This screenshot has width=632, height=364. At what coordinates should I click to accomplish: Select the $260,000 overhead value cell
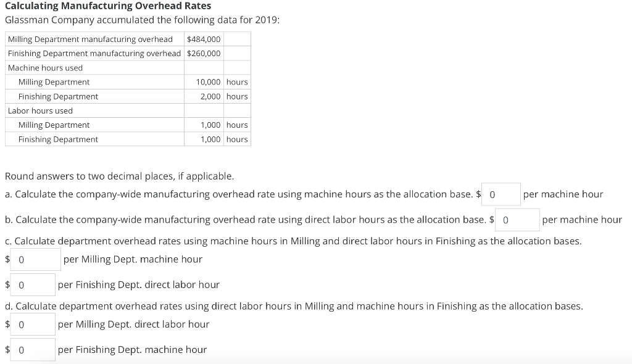coord(204,53)
